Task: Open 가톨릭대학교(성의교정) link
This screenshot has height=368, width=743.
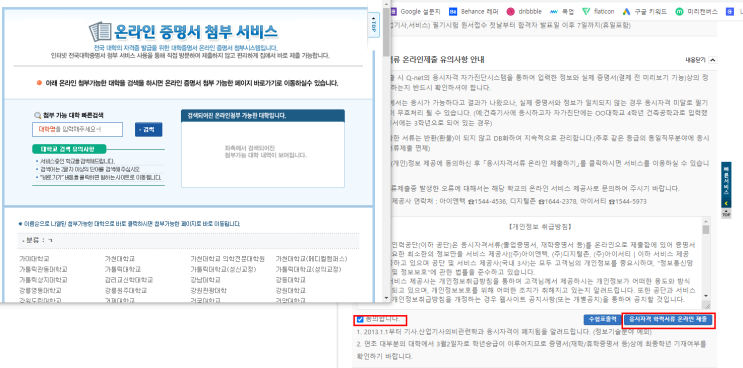Action: tap(308, 269)
